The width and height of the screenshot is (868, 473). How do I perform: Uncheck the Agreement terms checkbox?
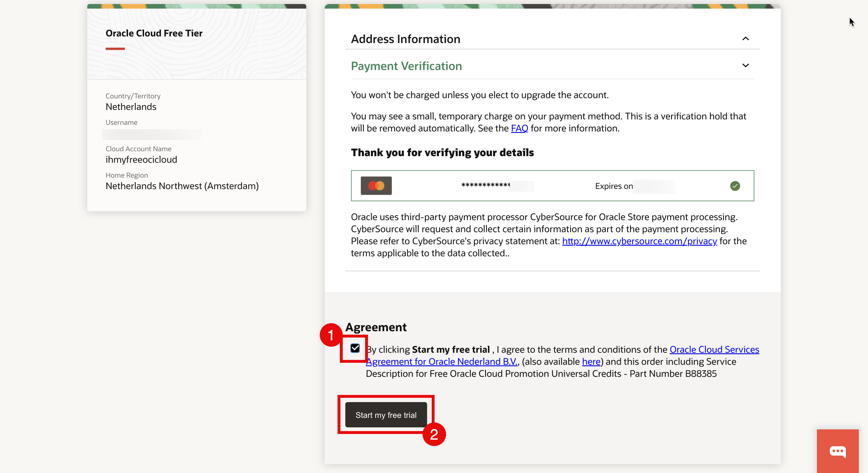(x=355, y=348)
